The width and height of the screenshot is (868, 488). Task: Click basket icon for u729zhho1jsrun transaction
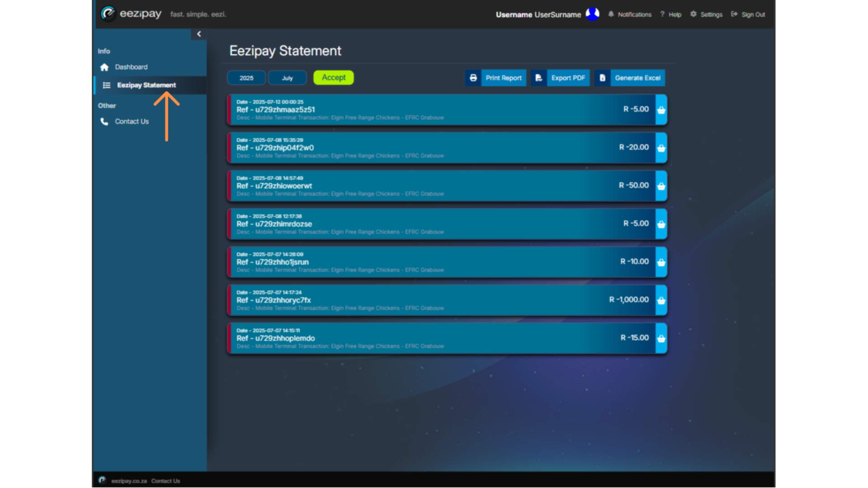tap(661, 262)
